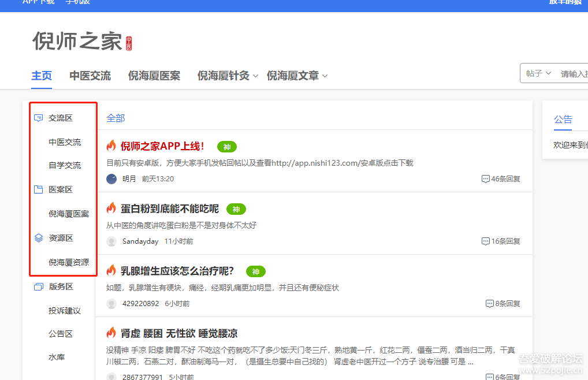Open the 乳腺增生应该怎么治疗呢 post
The width and height of the screenshot is (588, 380).
(x=177, y=271)
